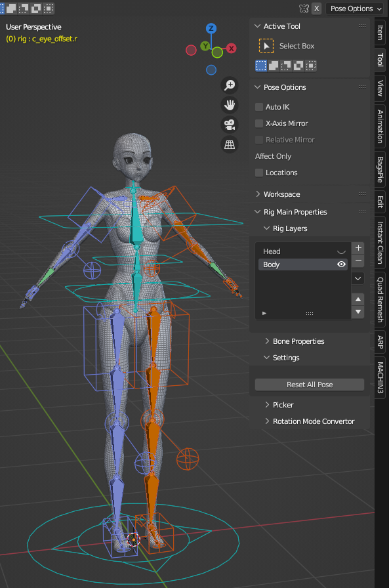Select 'Extend selection' mode in Active Tool panel
The width and height of the screenshot is (389, 588).
274,66
